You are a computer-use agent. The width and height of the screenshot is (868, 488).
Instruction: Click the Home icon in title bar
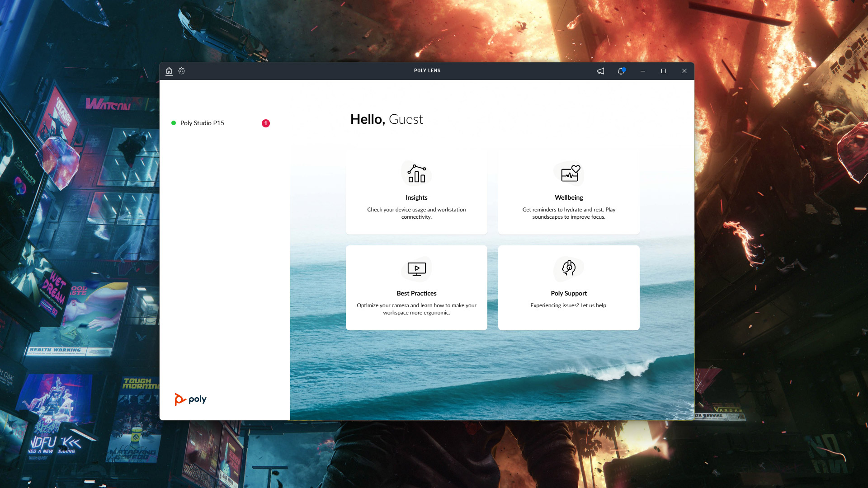[169, 71]
